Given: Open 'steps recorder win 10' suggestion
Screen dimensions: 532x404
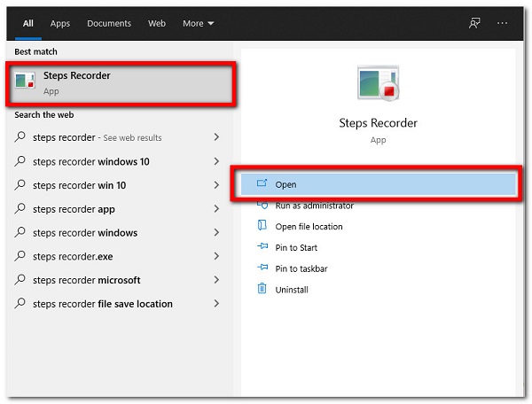Looking at the screenshot, I should click(x=117, y=185).
